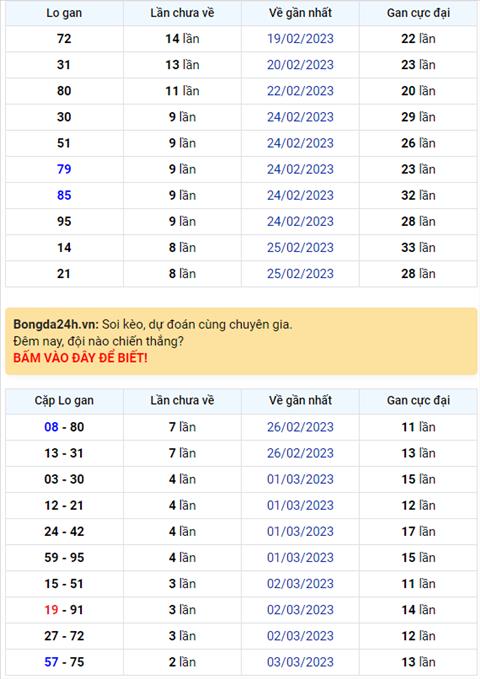Viewport: 480px width, 679px height.
Task: Click the BẤM VÀO ĐÂY ĐỂ BIẾT! link
Action: click(80, 358)
